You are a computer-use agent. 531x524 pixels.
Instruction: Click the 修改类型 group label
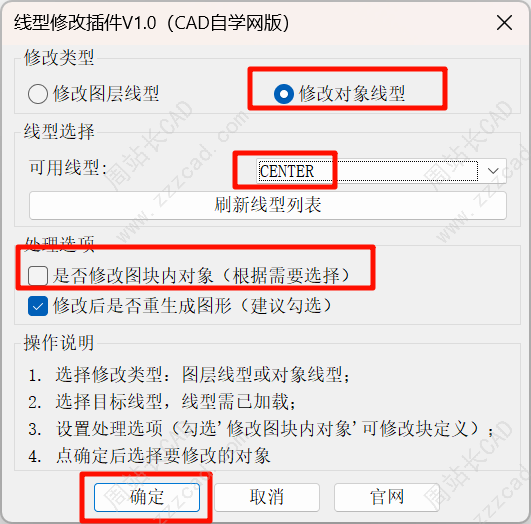pyautogui.click(x=59, y=57)
